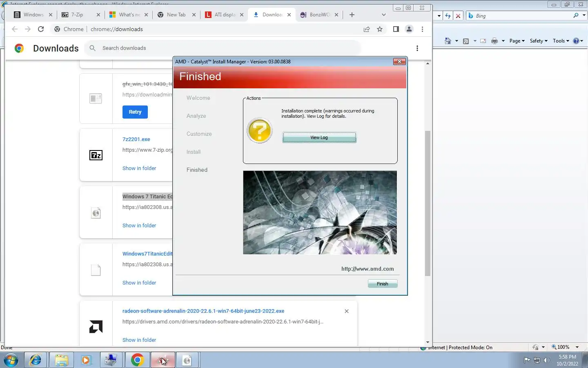This screenshot has width=588, height=368.
Task: Open the Chrome profile avatar menu
Action: (409, 29)
